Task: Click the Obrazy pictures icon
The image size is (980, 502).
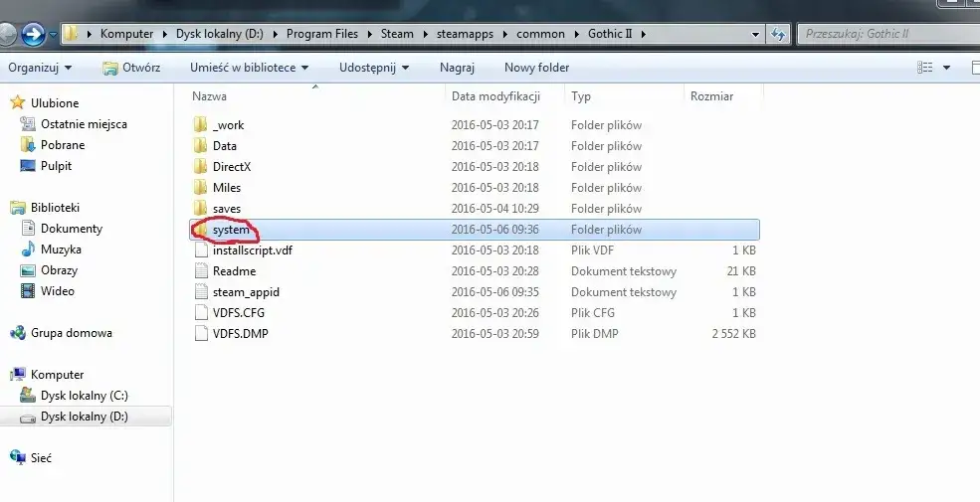Action: coord(28,270)
